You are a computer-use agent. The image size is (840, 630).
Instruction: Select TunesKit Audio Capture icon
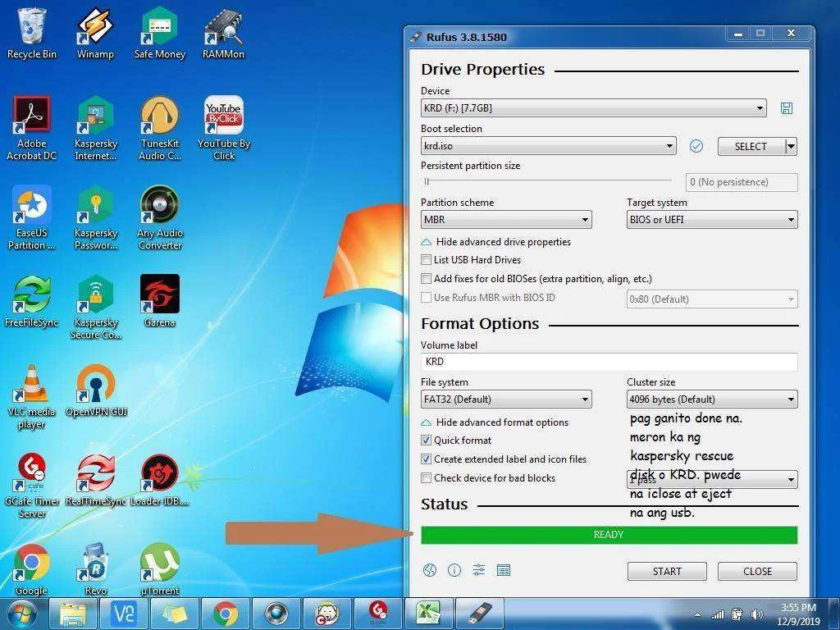point(160,129)
